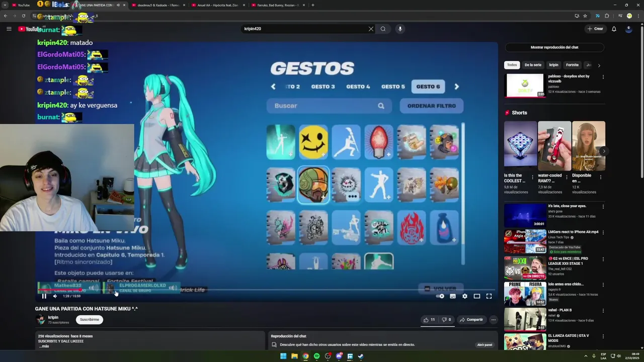Share the video via Compartir
Screen dimensions: 644x362
(471, 320)
